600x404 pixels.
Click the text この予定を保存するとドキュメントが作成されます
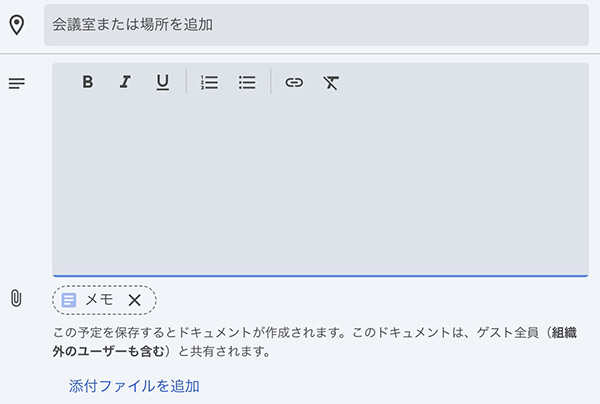coord(199,332)
